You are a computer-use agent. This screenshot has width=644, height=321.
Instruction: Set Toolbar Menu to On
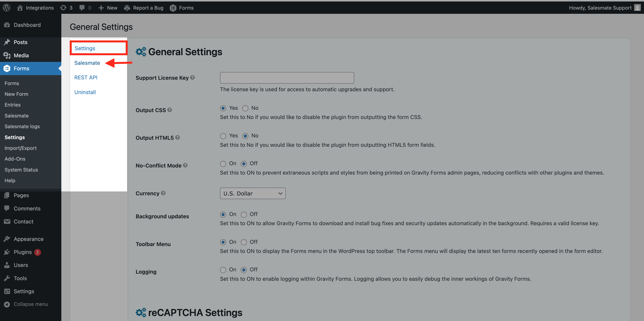(x=223, y=242)
